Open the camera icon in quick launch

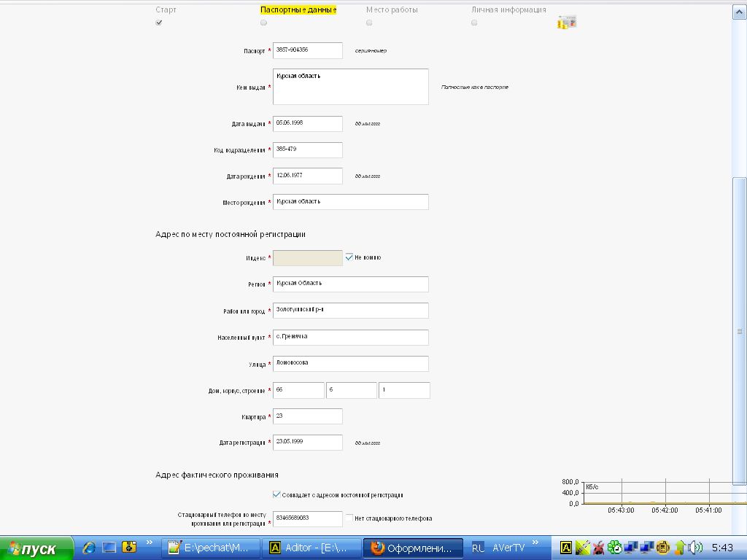[129, 547]
